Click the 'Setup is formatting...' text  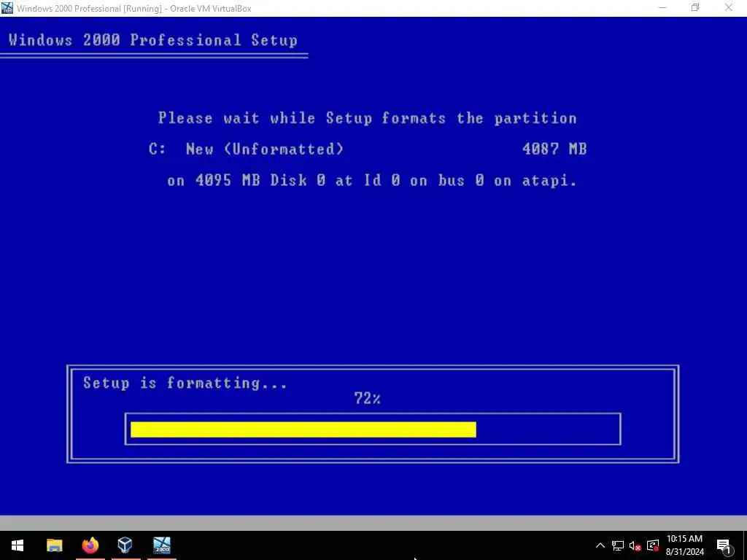tap(185, 384)
